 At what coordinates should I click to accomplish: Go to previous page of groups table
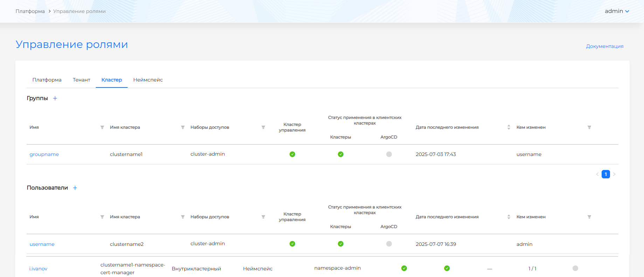point(597,174)
